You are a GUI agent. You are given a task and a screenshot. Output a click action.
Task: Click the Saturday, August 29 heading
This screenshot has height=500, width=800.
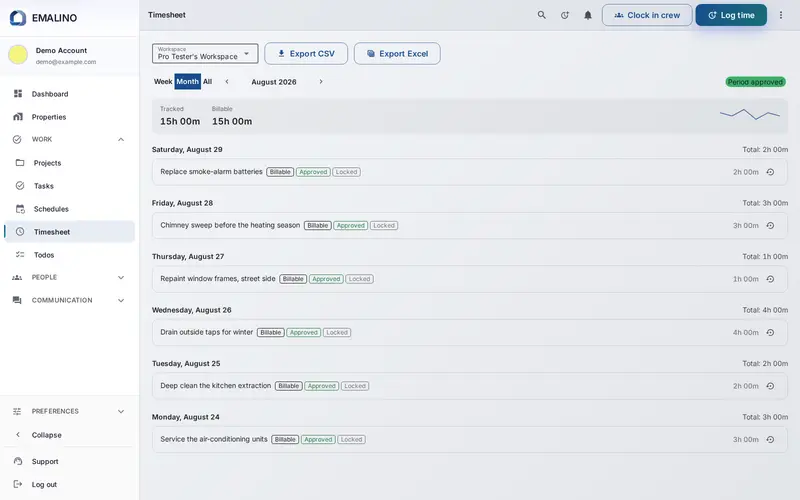coord(187,149)
